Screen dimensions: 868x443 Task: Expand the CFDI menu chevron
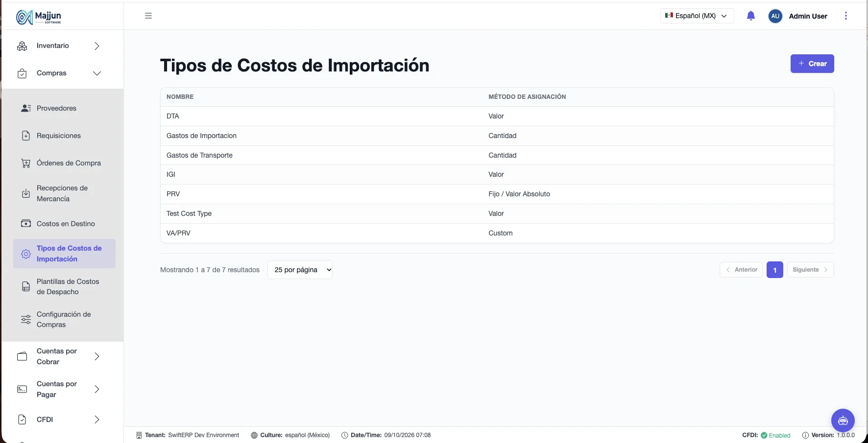[x=97, y=420]
